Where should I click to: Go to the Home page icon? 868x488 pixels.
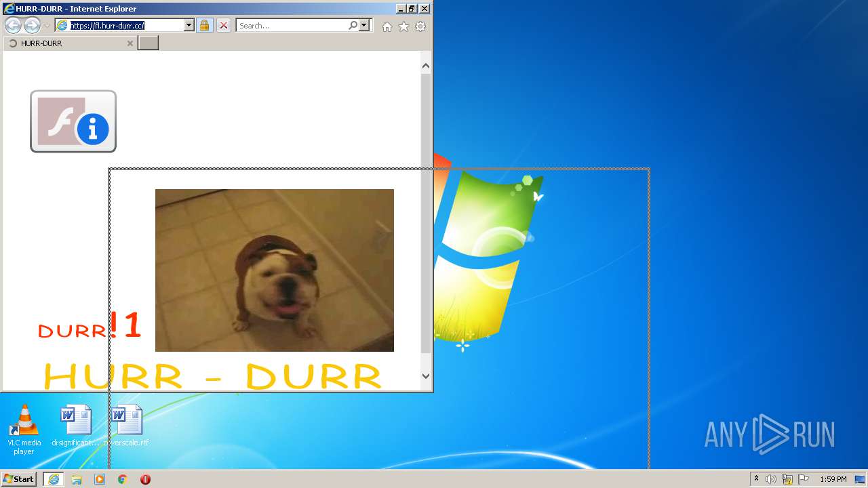[387, 26]
